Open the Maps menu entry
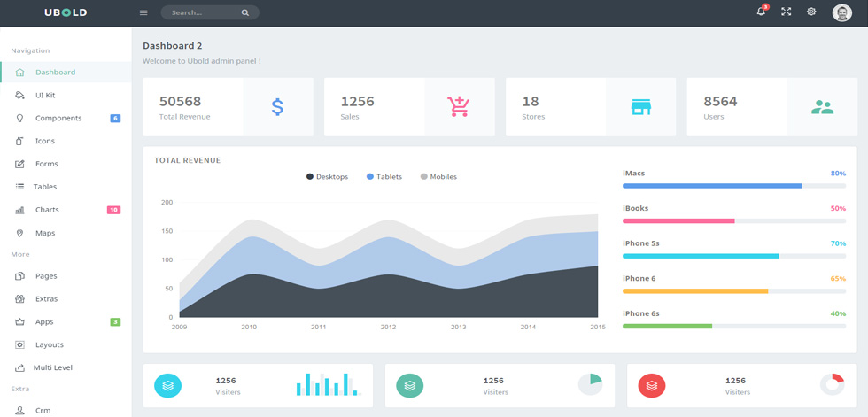868x417 pixels. 66,234
